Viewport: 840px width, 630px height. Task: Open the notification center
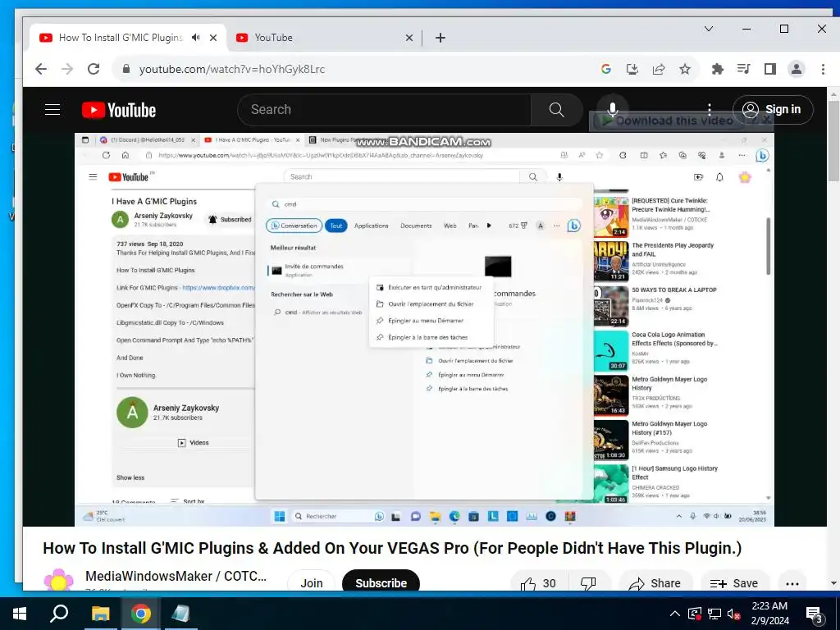(815, 615)
